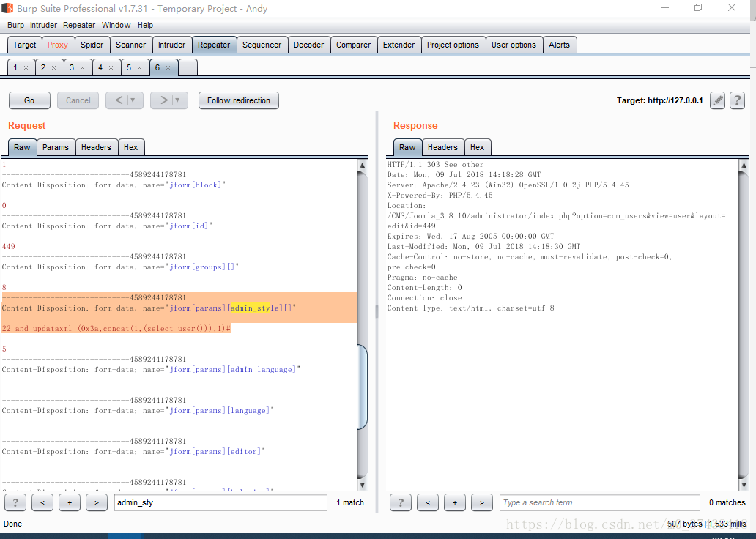Show response Hex tab

478,147
